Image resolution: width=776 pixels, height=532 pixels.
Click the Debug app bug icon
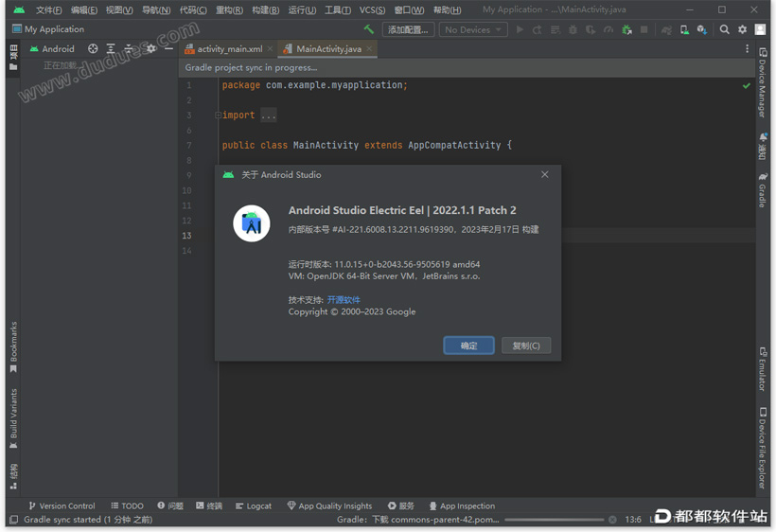573,29
